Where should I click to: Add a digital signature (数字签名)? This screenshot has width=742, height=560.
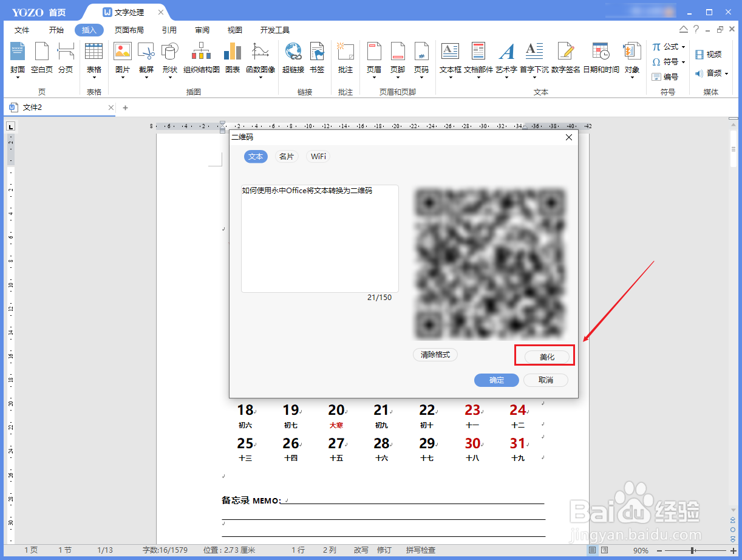pyautogui.click(x=566, y=60)
